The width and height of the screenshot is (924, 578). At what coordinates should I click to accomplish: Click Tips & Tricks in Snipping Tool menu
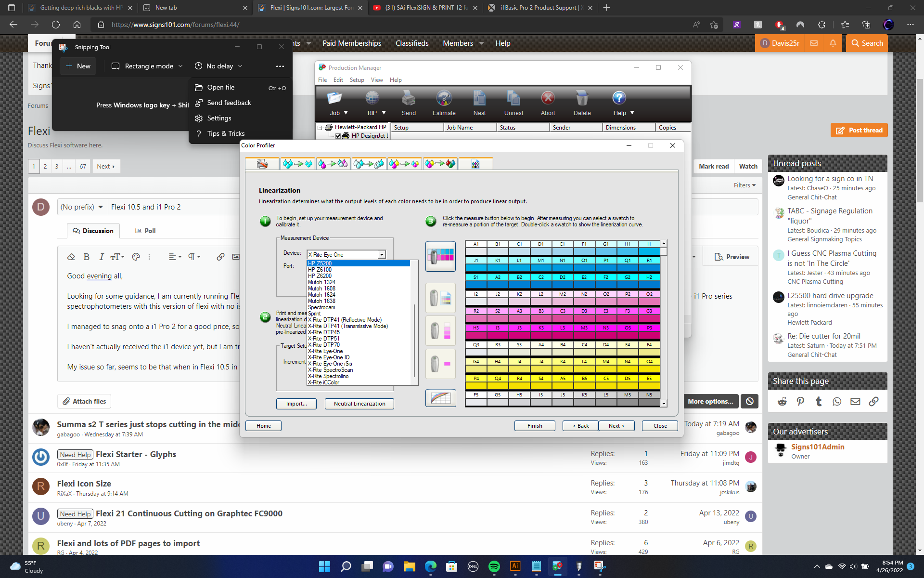click(241, 133)
